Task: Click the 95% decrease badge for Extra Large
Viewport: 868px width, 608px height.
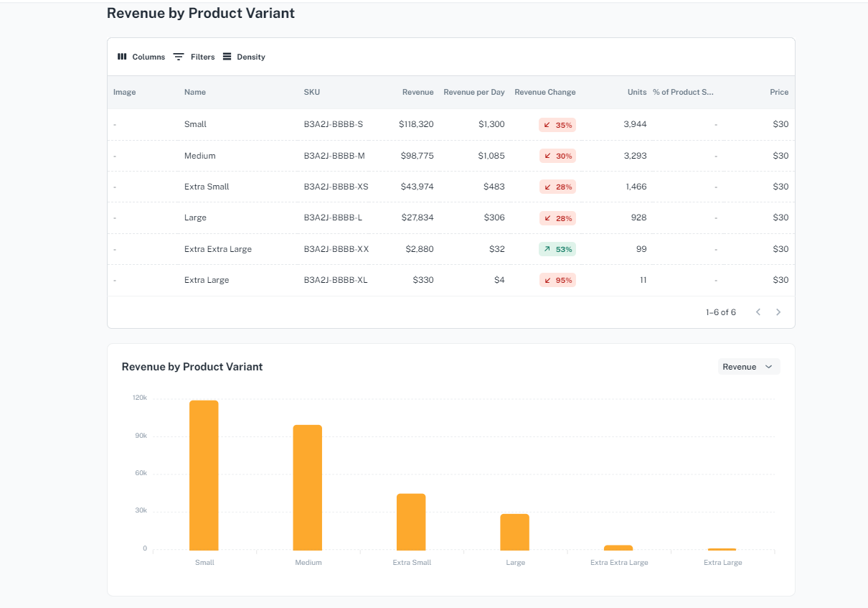Action: point(557,280)
